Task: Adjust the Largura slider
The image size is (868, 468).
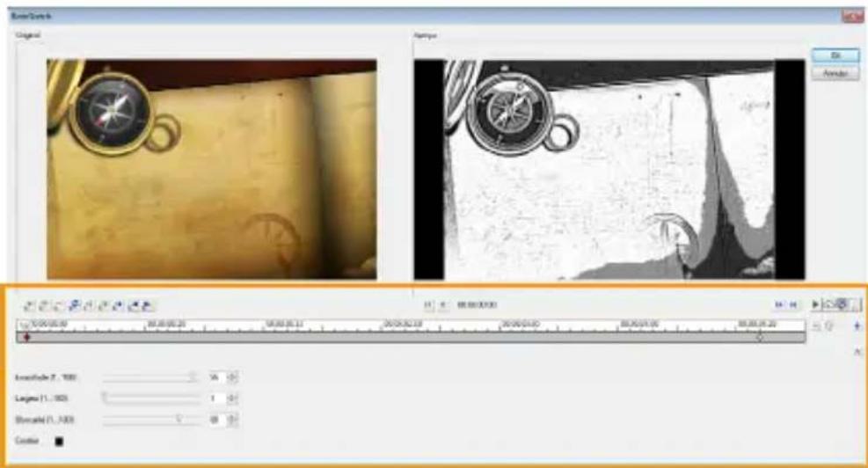Action: [x=150, y=399]
